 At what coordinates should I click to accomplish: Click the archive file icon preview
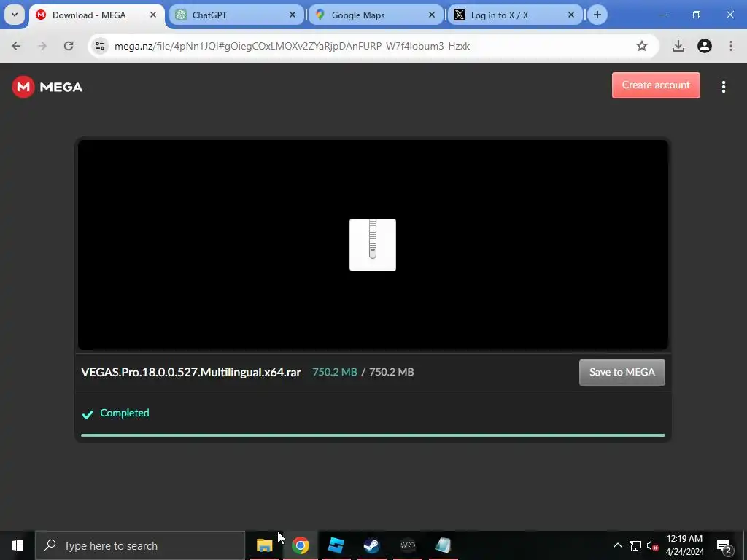373,245
